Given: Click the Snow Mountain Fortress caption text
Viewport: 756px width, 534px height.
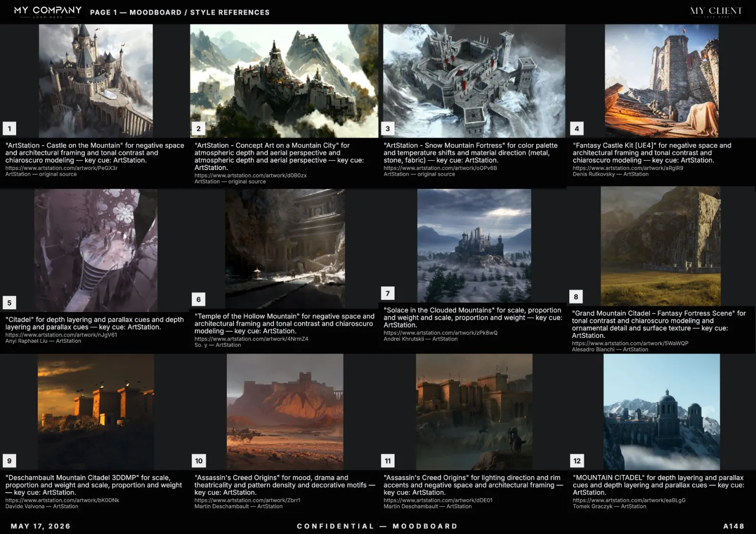Looking at the screenshot, I should click(x=471, y=153).
